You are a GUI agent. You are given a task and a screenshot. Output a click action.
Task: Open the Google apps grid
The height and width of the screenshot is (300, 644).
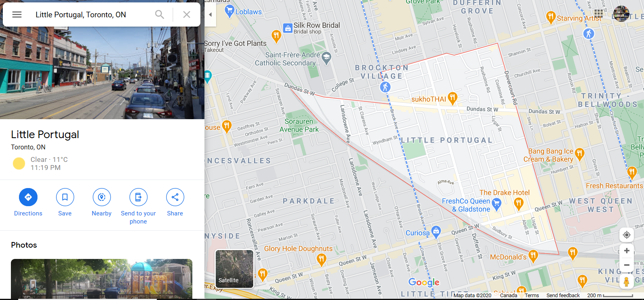[598, 14]
